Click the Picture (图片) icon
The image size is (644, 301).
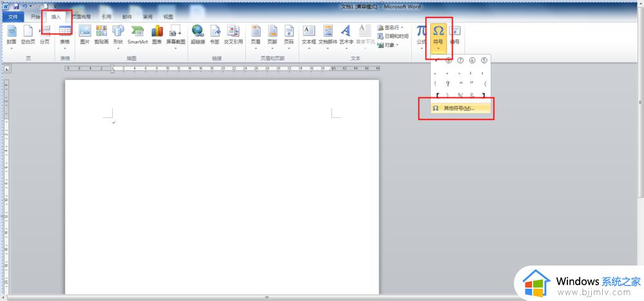[x=84, y=31]
